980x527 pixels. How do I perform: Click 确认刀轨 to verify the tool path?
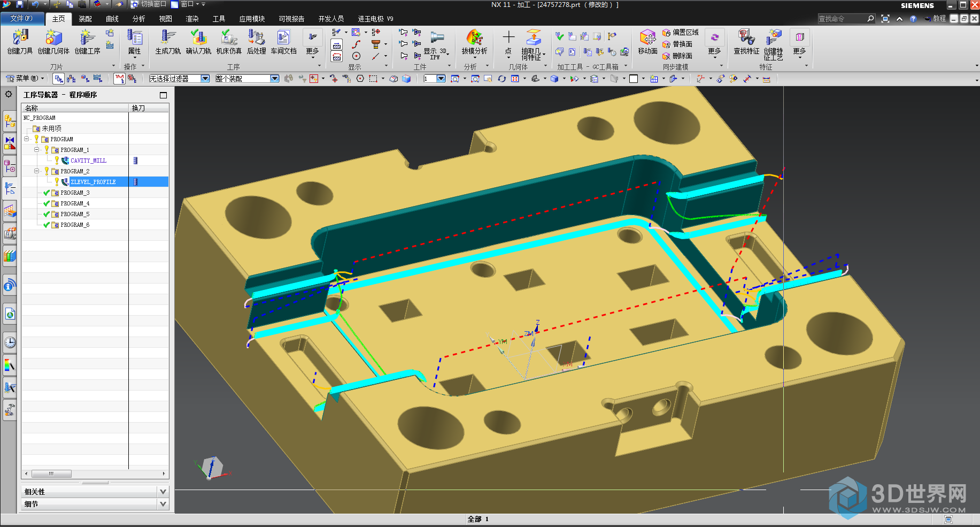click(x=198, y=42)
